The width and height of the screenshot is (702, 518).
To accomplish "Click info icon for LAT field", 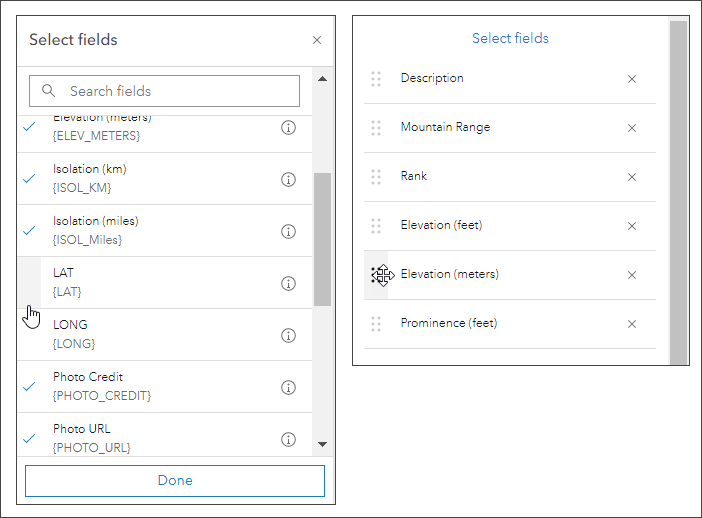I will pos(288,283).
